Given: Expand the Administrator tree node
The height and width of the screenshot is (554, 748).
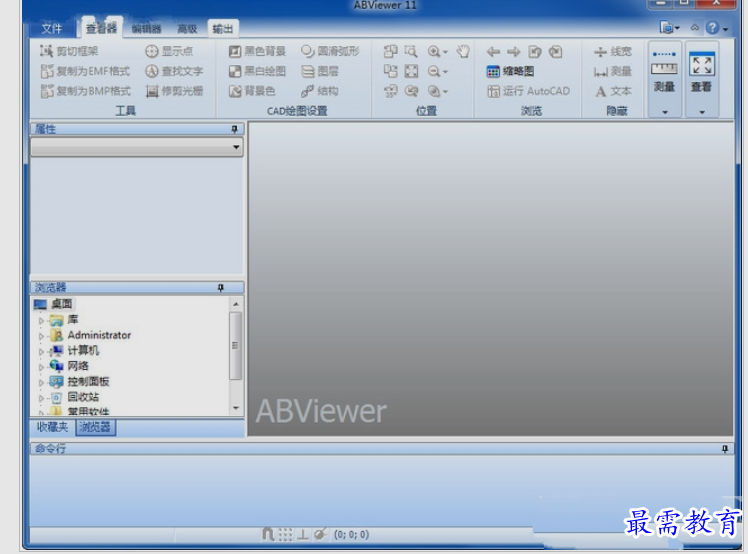Looking at the screenshot, I should (41, 336).
